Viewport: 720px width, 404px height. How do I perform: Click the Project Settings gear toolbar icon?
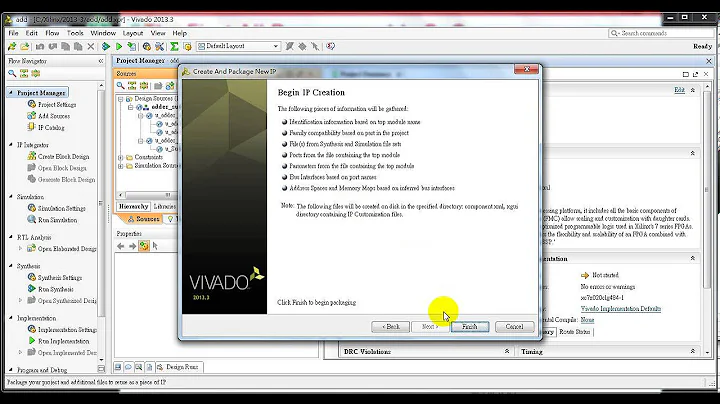pos(146,46)
